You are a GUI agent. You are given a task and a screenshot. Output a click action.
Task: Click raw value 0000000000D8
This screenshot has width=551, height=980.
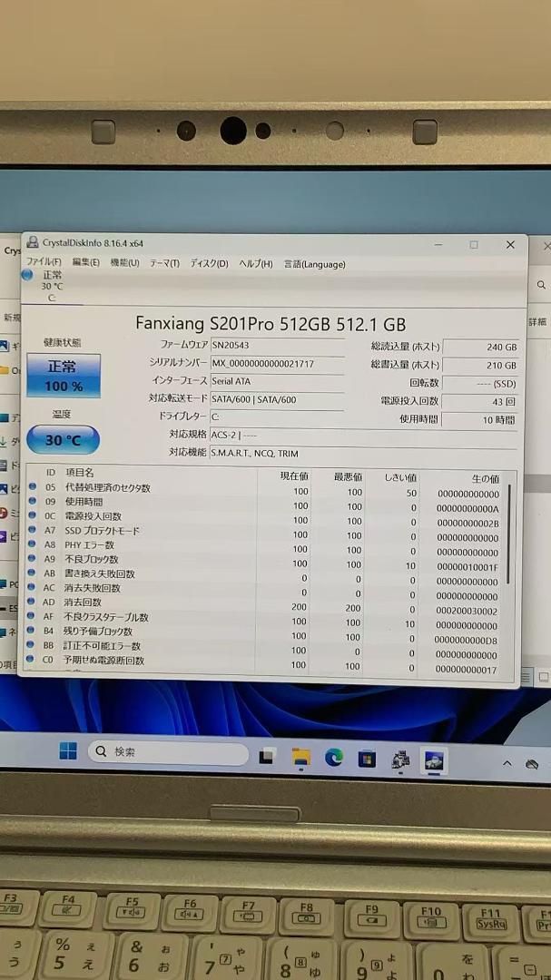point(466,641)
